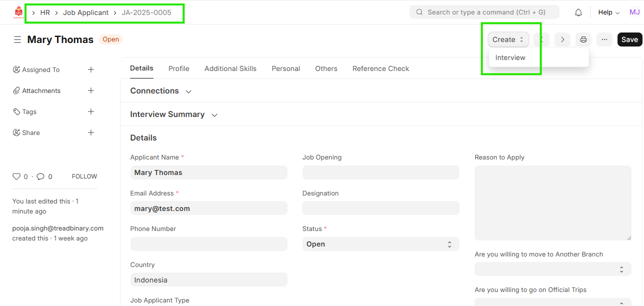644x306 pixels.
Task: Click the FOLLOW link
Action: point(84,176)
